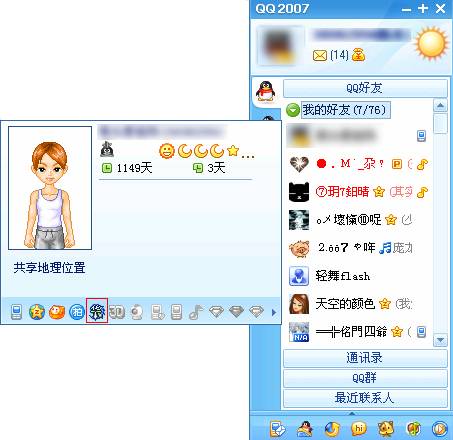Select the contact with the pig avatar
Viewport: 453px width, 440px height.
tap(358, 248)
